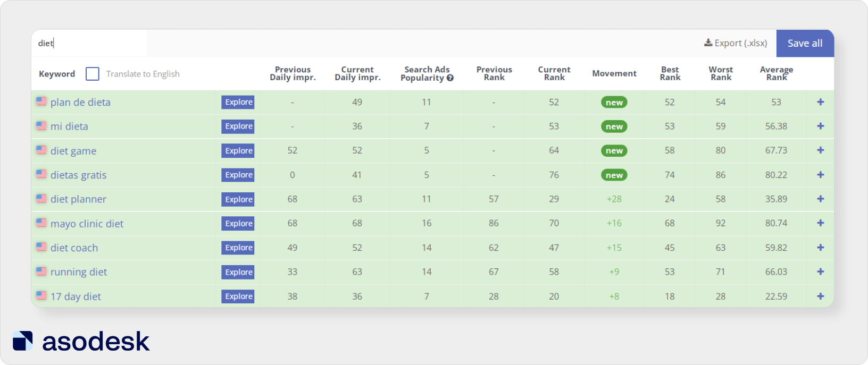Click the download icon in Export (.xlsx)
The image size is (868, 365).
(708, 43)
